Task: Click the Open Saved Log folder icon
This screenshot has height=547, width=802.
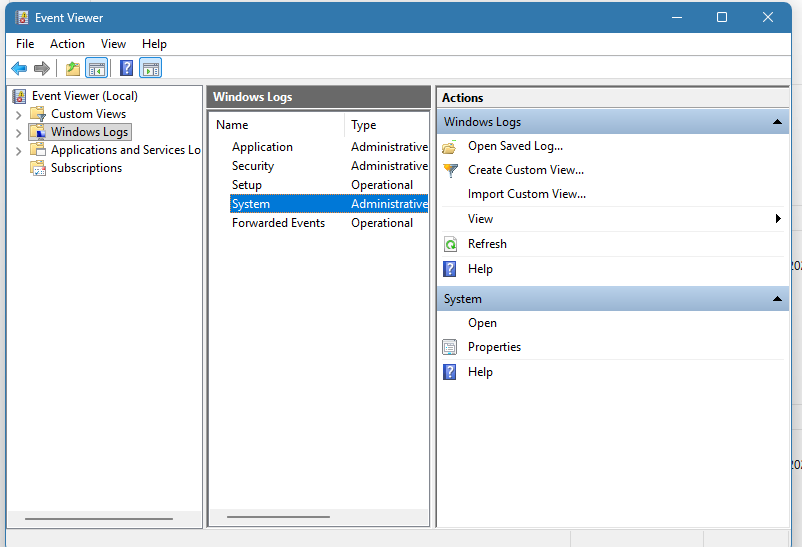Action: pos(450,147)
